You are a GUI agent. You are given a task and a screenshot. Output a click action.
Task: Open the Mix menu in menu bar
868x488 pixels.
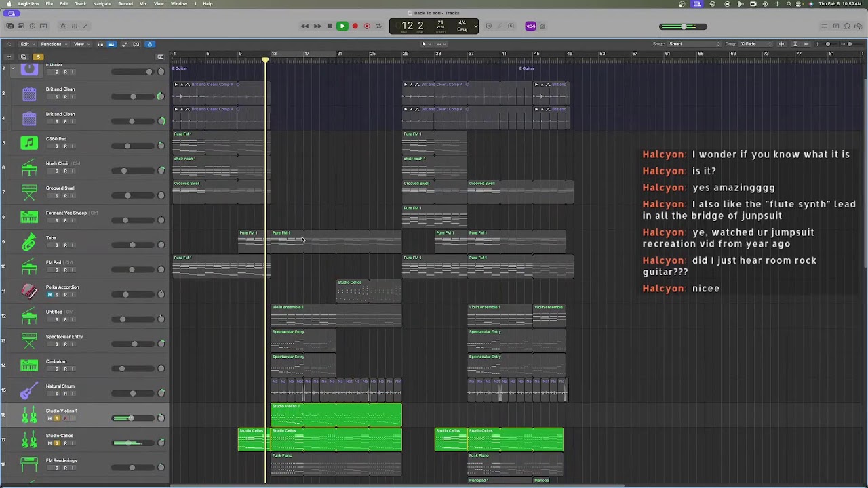click(143, 4)
